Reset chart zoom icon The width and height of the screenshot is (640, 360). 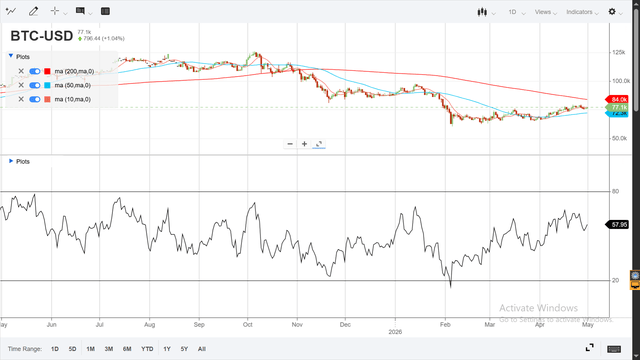pos(319,144)
